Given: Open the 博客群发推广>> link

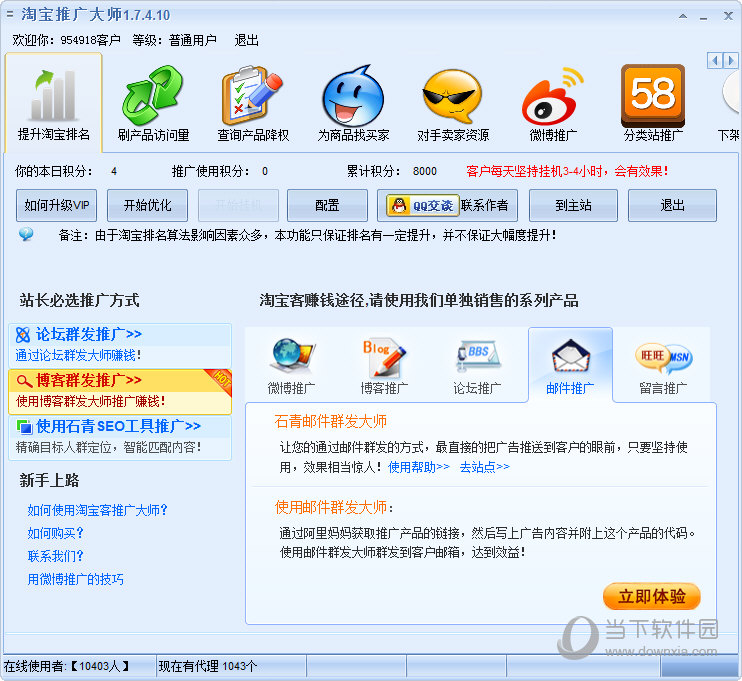Looking at the screenshot, I should click(89, 380).
